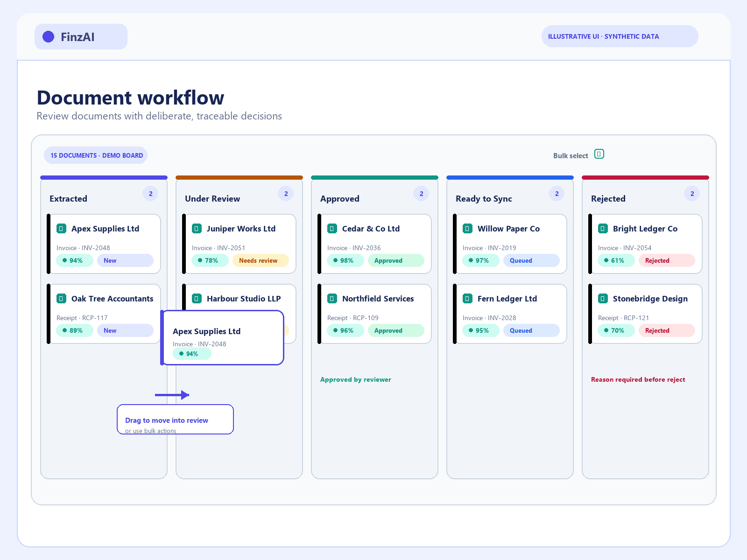Image resolution: width=747 pixels, height=560 pixels.
Task: Click the Stonebridge Design document icon
Action: (x=603, y=299)
